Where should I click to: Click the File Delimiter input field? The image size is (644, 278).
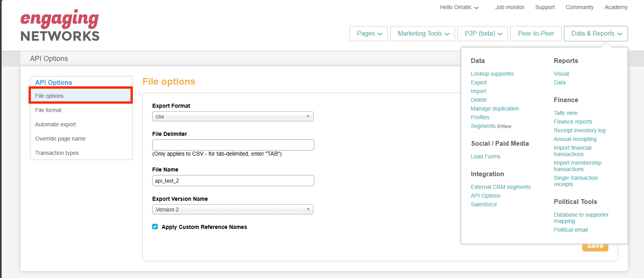click(x=233, y=145)
